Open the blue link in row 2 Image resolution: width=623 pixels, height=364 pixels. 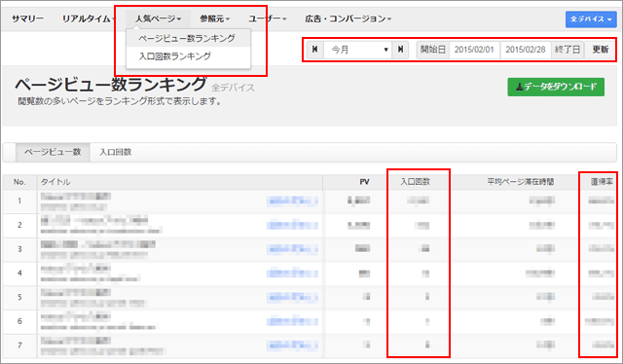pyautogui.click(x=292, y=226)
